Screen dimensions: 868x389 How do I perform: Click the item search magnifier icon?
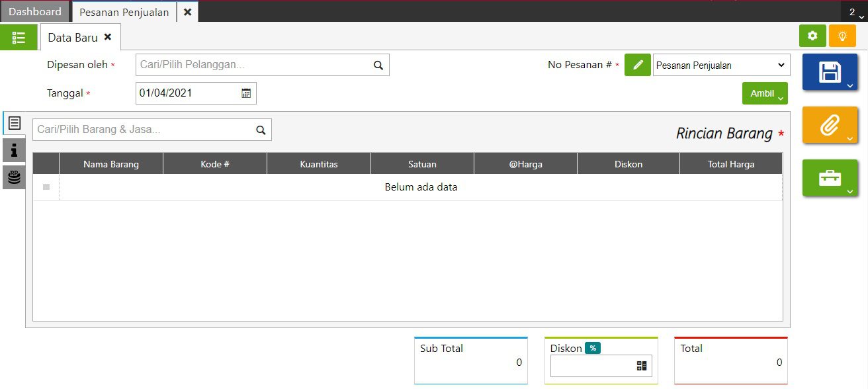(261, 130)
